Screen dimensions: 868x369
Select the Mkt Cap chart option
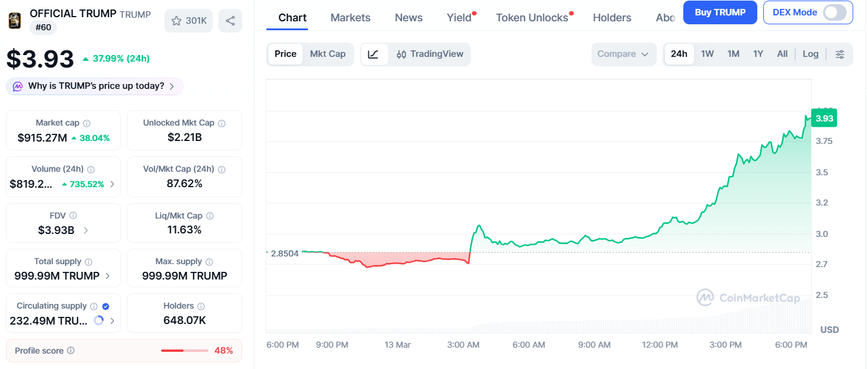tap(328, 54)
